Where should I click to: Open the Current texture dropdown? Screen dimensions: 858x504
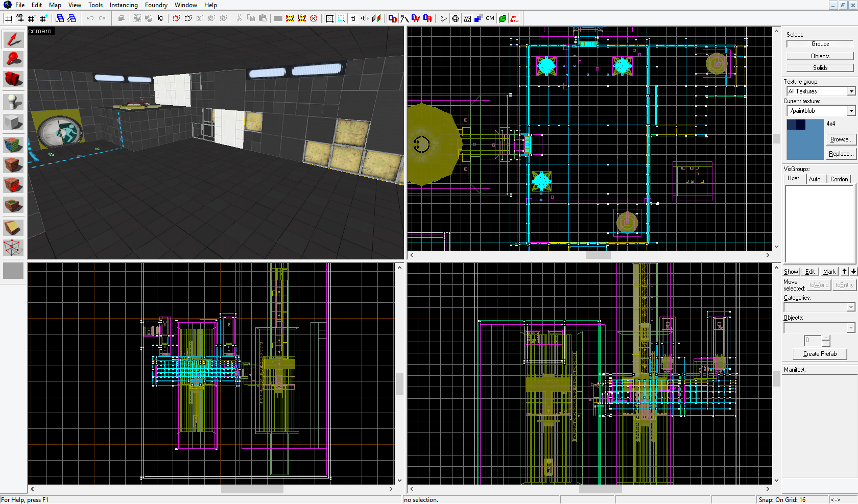pos(851,111)
